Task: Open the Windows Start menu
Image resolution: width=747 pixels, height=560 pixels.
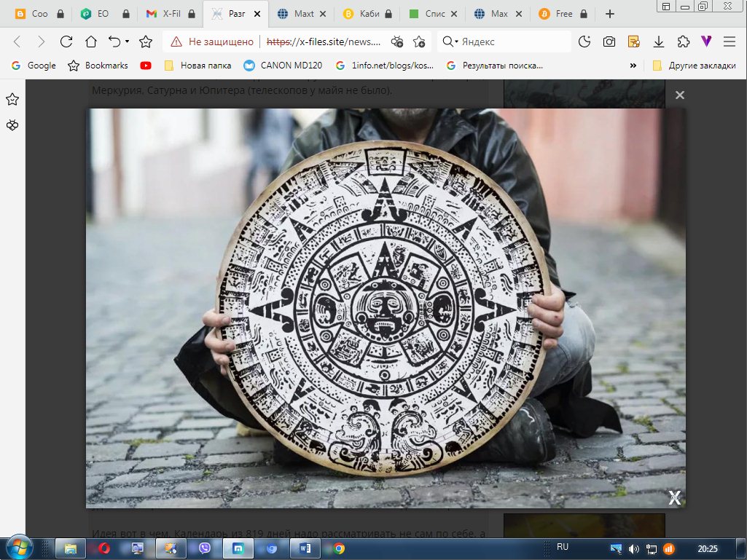Action: pyautogui.click(x=20, y=548)
